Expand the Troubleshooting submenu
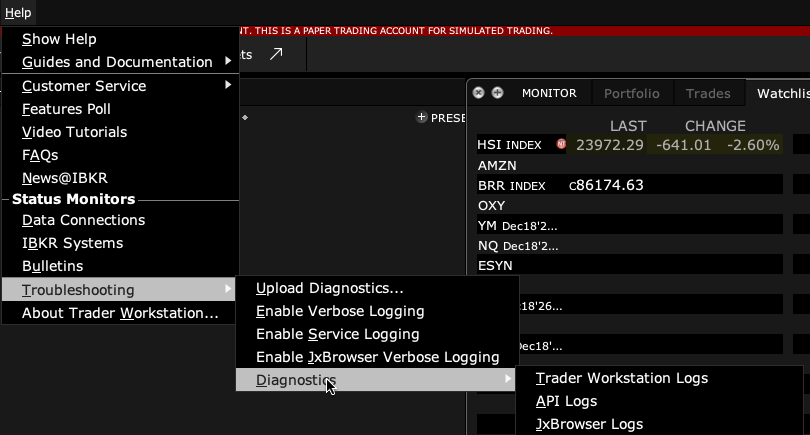The image size is (810, 435). pyautogui.click(x=119, y=290)
